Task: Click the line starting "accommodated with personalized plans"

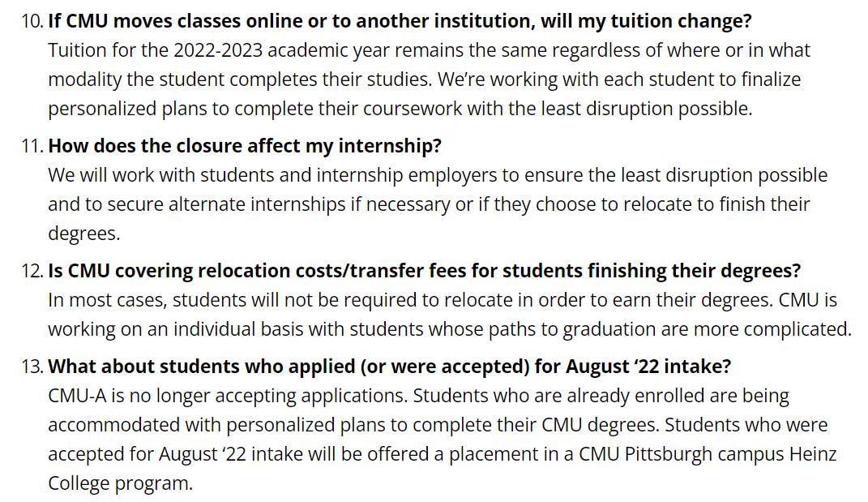Action: pyautogui.click(x=438, y=425)
